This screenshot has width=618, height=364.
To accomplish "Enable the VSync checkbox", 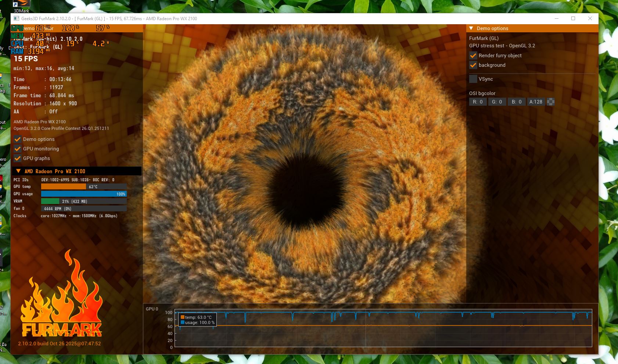I will (473, 79).
